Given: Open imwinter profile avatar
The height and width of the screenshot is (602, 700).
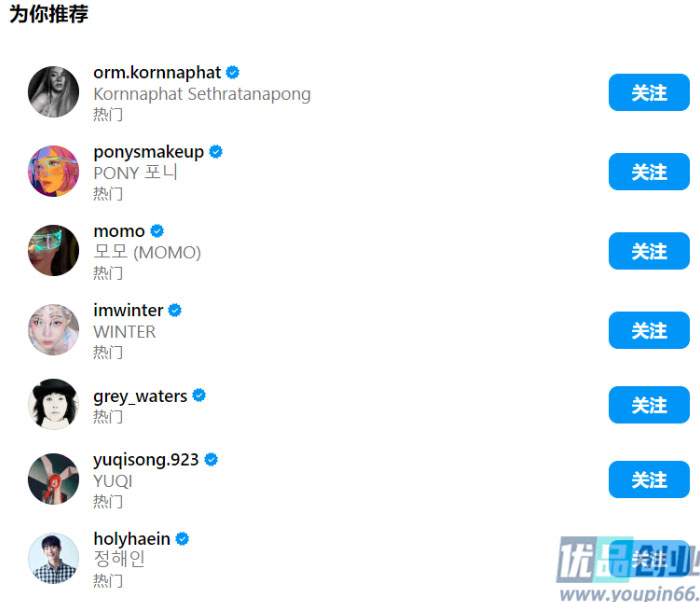Looking at the screenshot, I should tap(54, 330).
